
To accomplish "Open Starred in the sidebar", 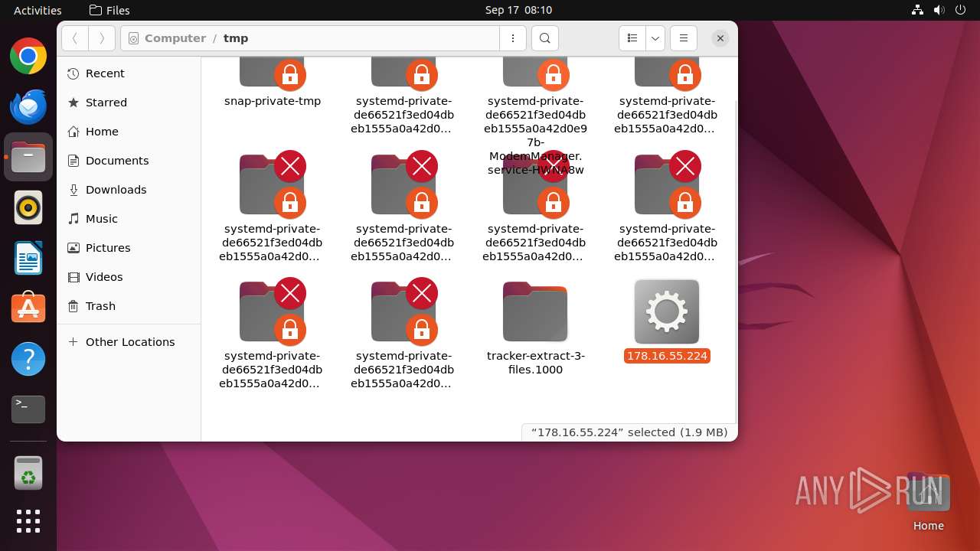I will tap(129, 103).
